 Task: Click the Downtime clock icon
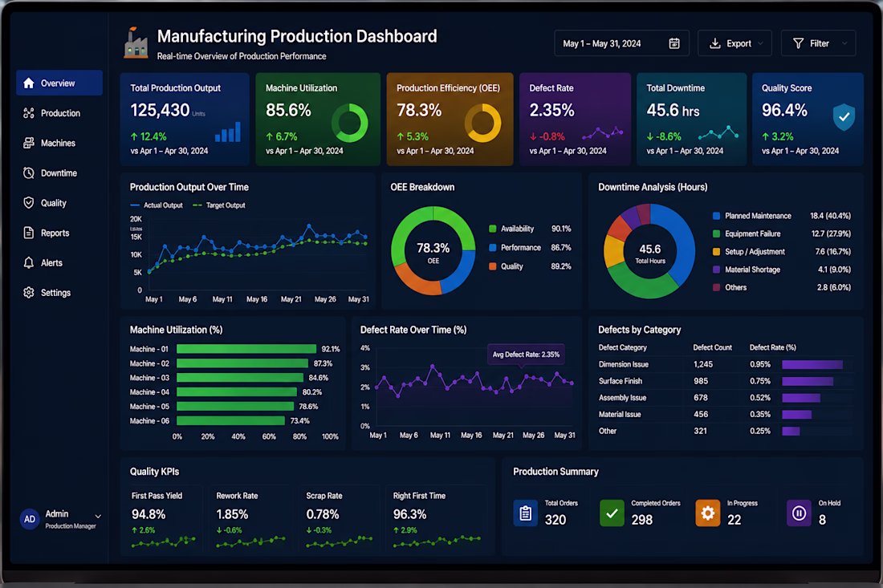pos(29,172)
